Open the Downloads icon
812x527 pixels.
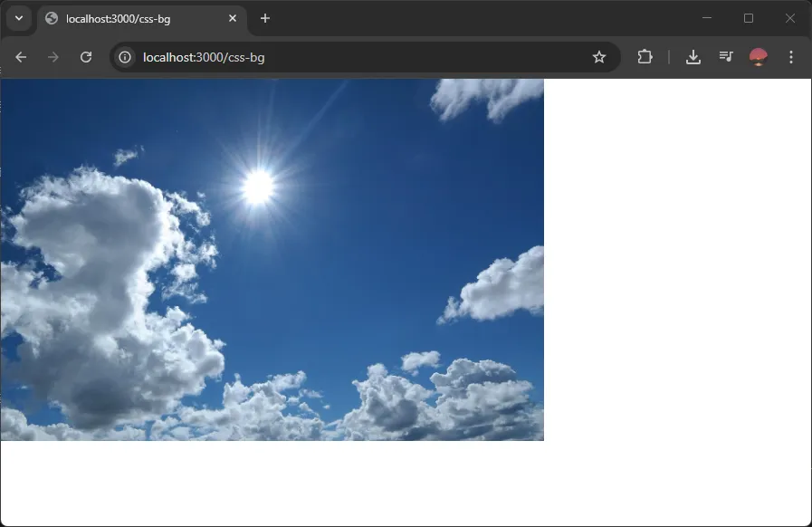(x=693, y=56)
